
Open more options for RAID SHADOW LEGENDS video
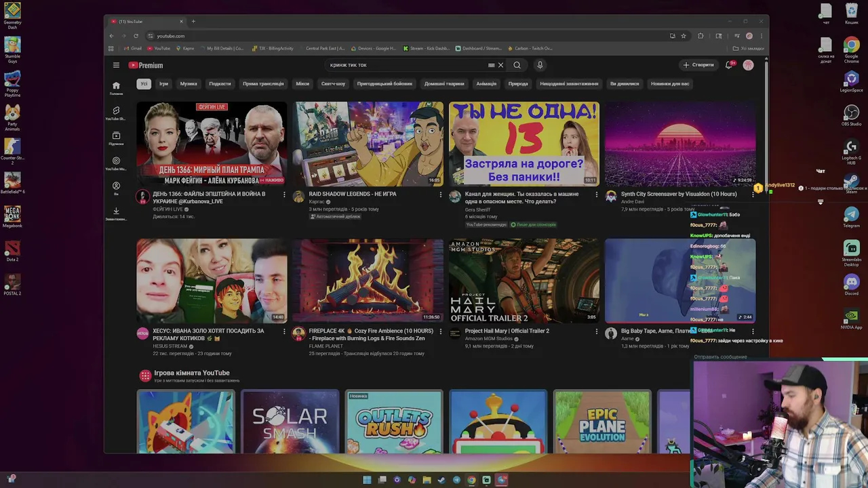440,195
